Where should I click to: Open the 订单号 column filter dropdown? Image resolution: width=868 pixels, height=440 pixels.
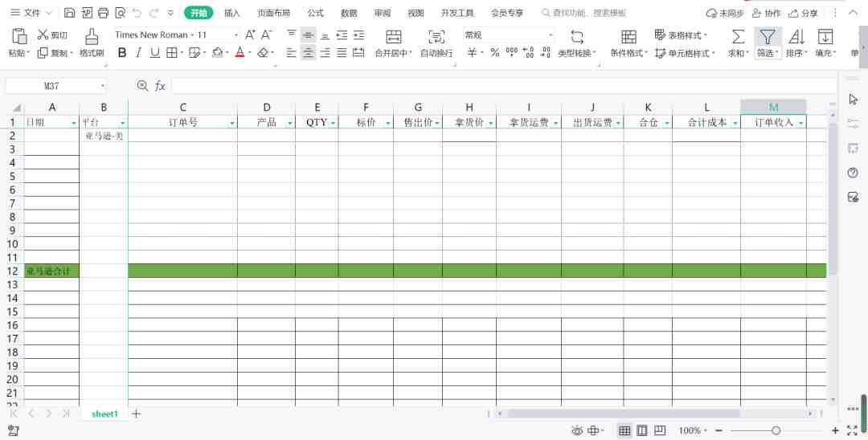(x=232, y=123)
